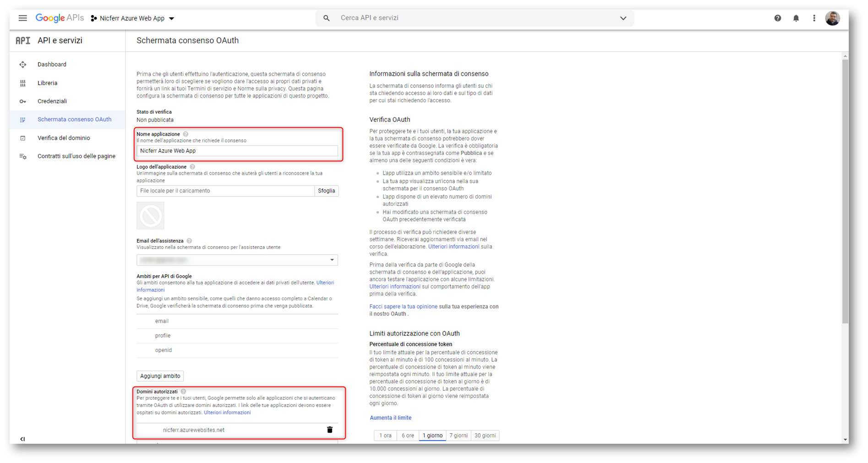The width and height of the screenshot is (868, 463).
Task: Click the scrollbar down arrow
Action: [845, 440]
